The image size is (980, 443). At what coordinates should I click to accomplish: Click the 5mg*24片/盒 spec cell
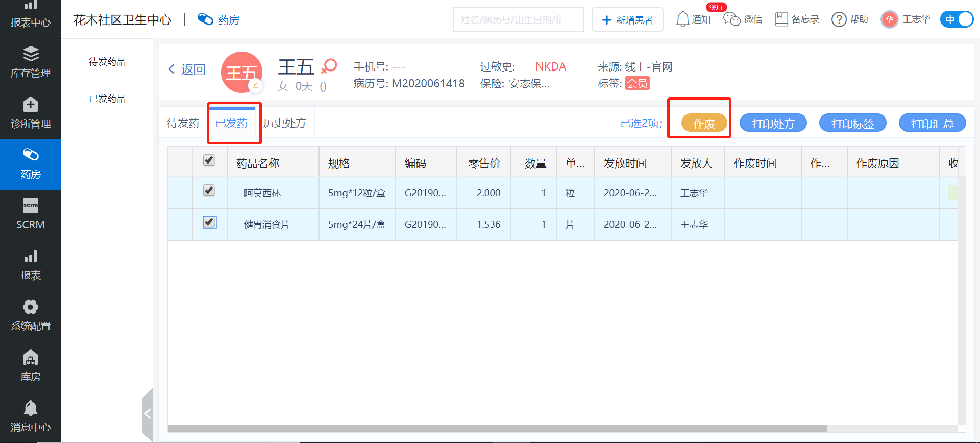coord(357,225)
